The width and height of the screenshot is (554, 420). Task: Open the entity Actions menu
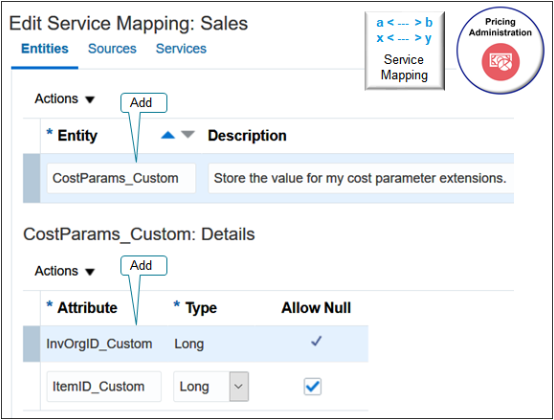[64, 99]
